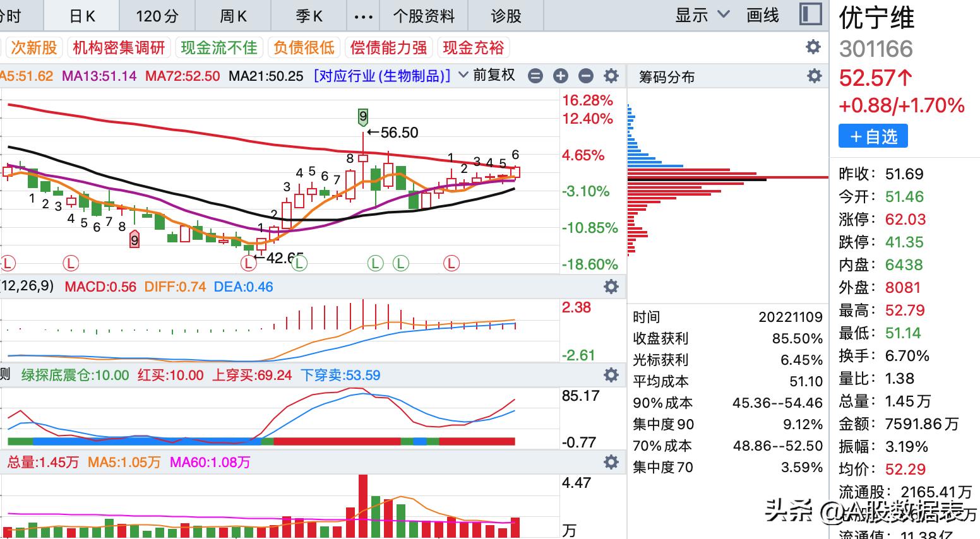Click the MA21:50.25 legend label
The height and width of the screenshot is (539, 980).
[266, 76]
